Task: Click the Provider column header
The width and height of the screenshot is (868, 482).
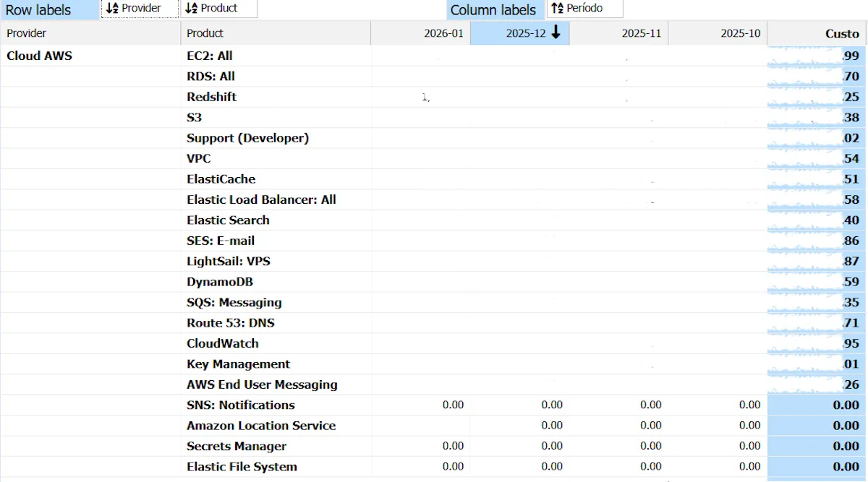Action: click(90, 33)
